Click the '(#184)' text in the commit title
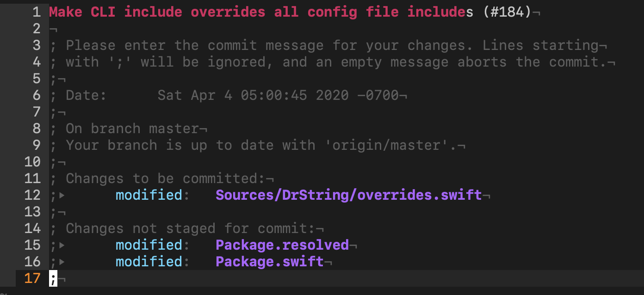The height and width of the screenshot is (295, 644). (x=507, y=12)
